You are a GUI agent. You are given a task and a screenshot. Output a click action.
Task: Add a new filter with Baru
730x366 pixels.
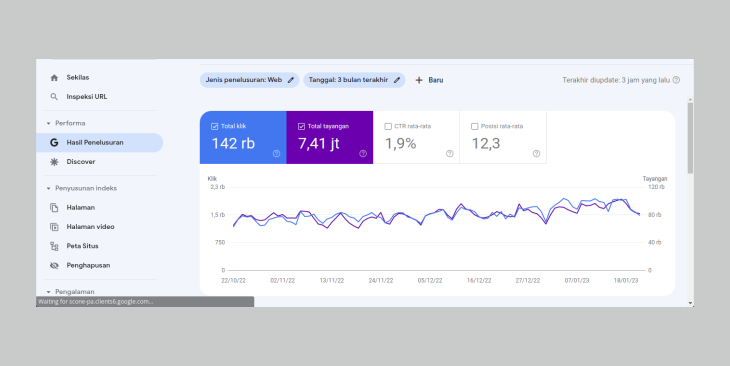point(429,80)
